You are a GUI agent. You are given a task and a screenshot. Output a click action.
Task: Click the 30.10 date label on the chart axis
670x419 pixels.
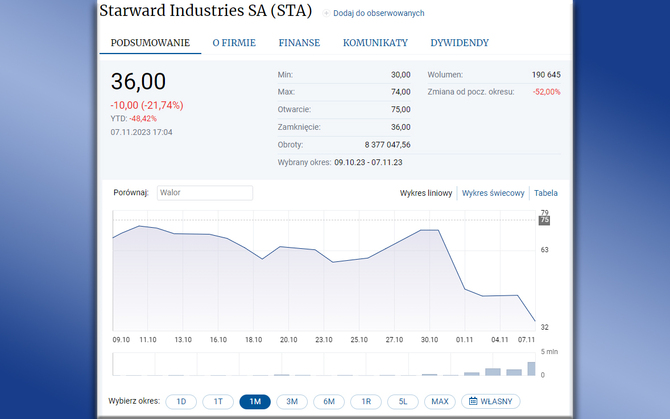click(429, 340)
